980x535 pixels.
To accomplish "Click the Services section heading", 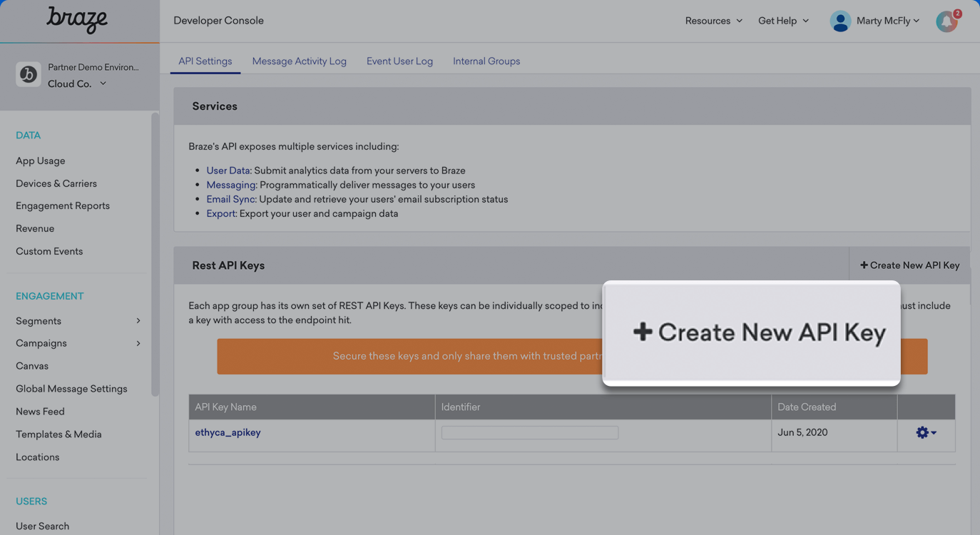I will (215, 106).
